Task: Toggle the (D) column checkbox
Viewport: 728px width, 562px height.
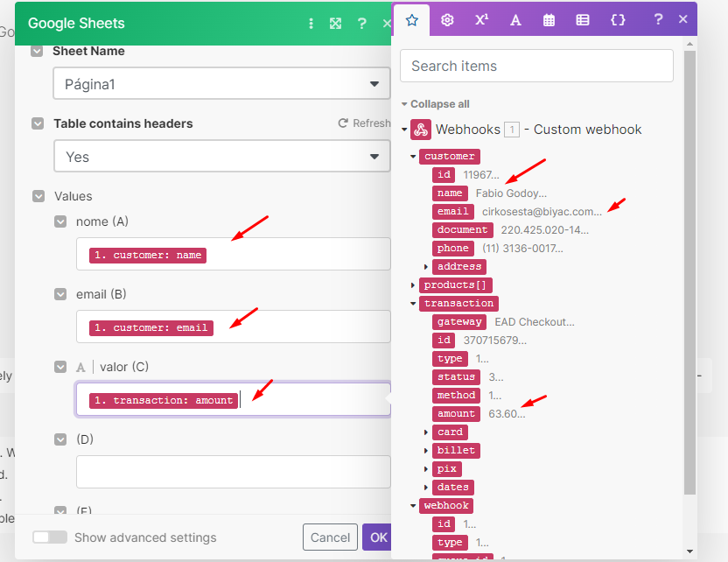Action: (x=60, y=439)
